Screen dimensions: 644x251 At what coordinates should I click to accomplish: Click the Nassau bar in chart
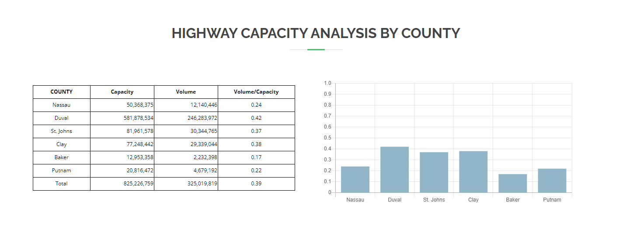point(355,179)
